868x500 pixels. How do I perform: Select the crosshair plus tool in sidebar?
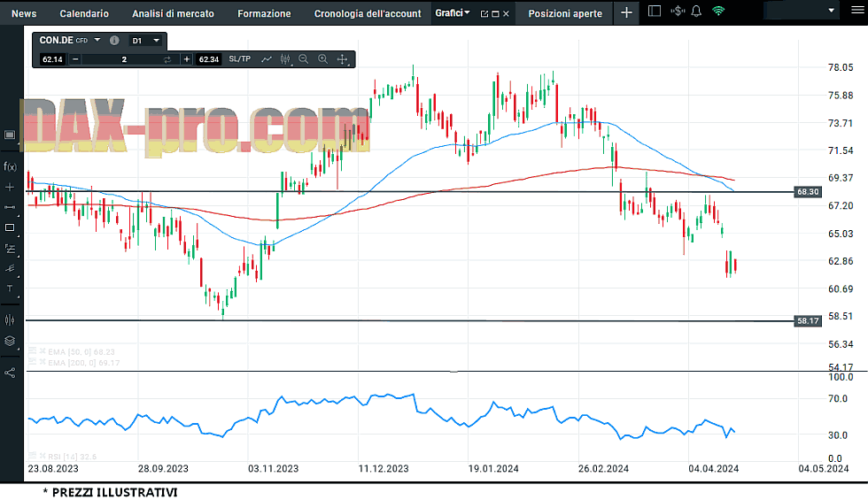pos(10,187)
